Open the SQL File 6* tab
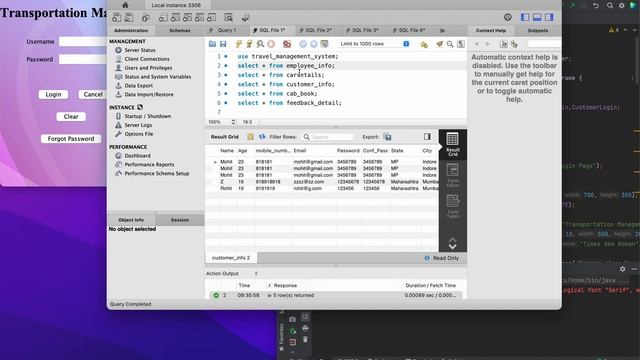Screen dimensions: 640x360 411,30
